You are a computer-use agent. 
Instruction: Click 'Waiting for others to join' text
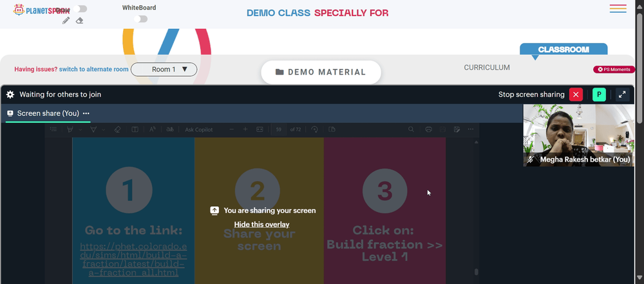point(61,95)
